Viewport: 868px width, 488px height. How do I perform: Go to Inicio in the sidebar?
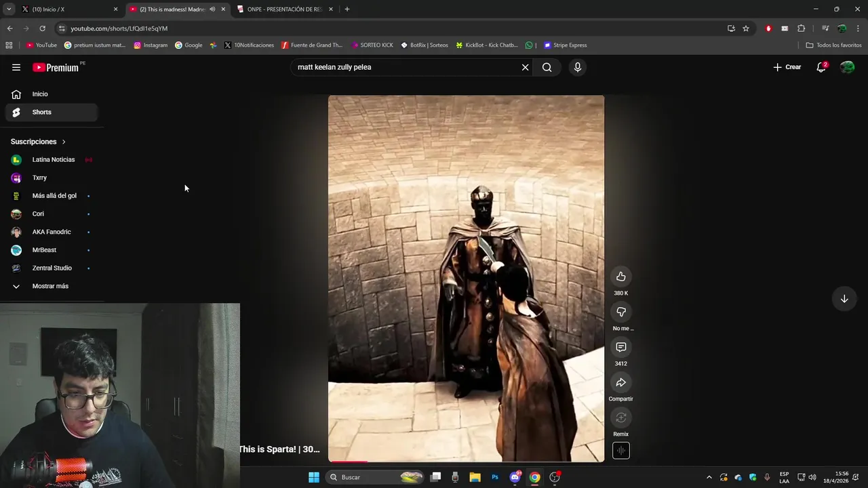pos(52,94)
